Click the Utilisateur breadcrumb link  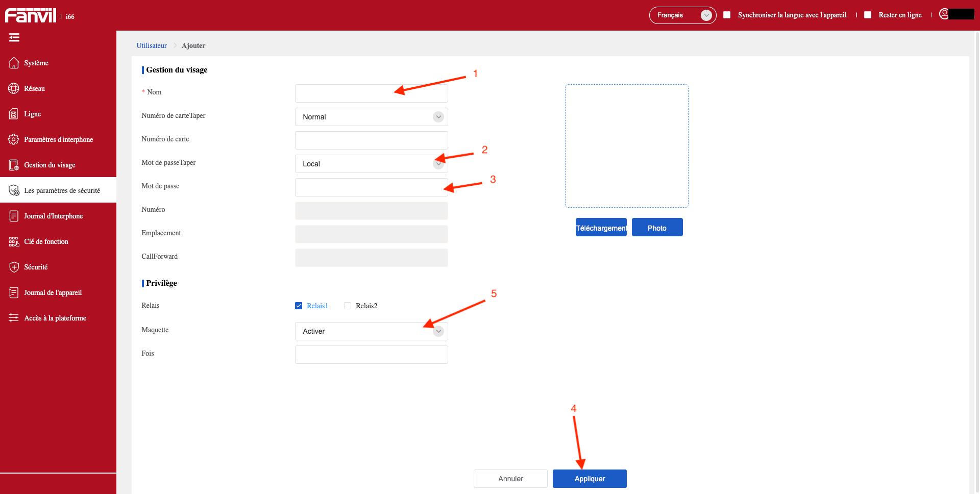tap(152, 45)
